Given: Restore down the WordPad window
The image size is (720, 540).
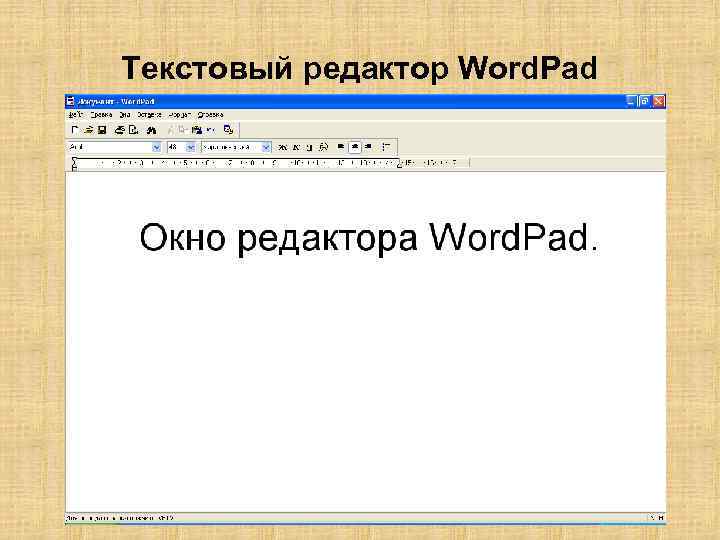Looking at the screenshot, I should [x=645, y=101].
